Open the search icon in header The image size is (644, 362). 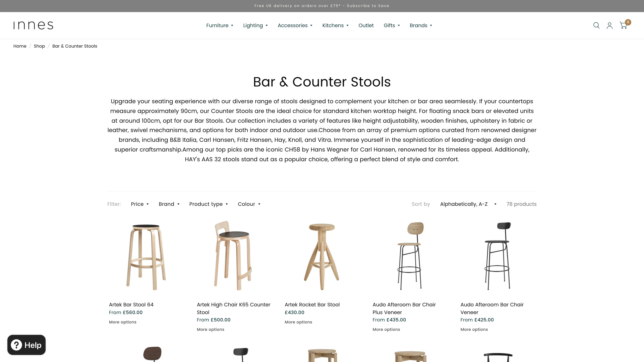(x=596, y=25)
